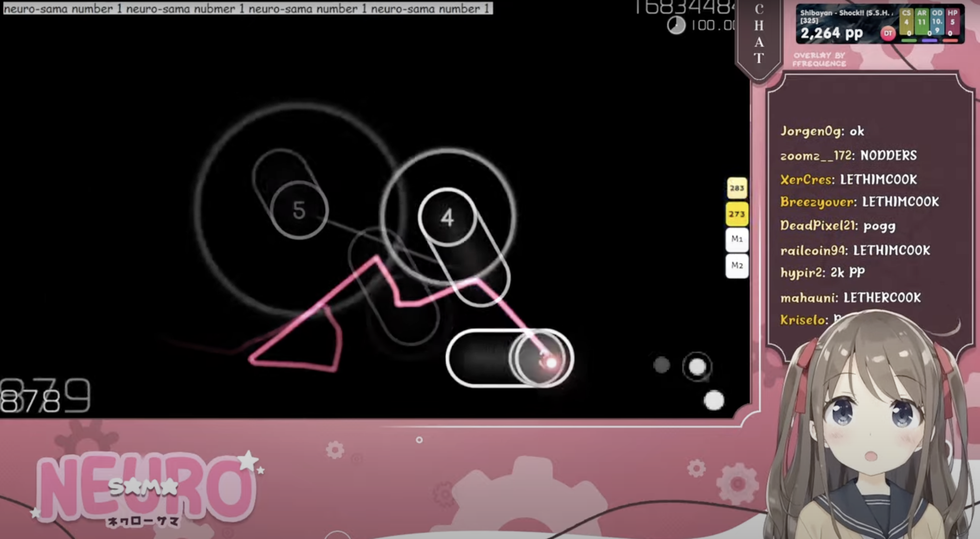Click the 879 combo counter

pyautogui.click(x=45, y=395)
